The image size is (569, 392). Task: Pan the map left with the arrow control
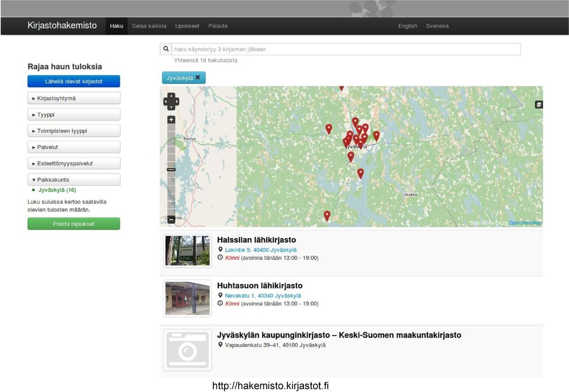tap(166, 101)
